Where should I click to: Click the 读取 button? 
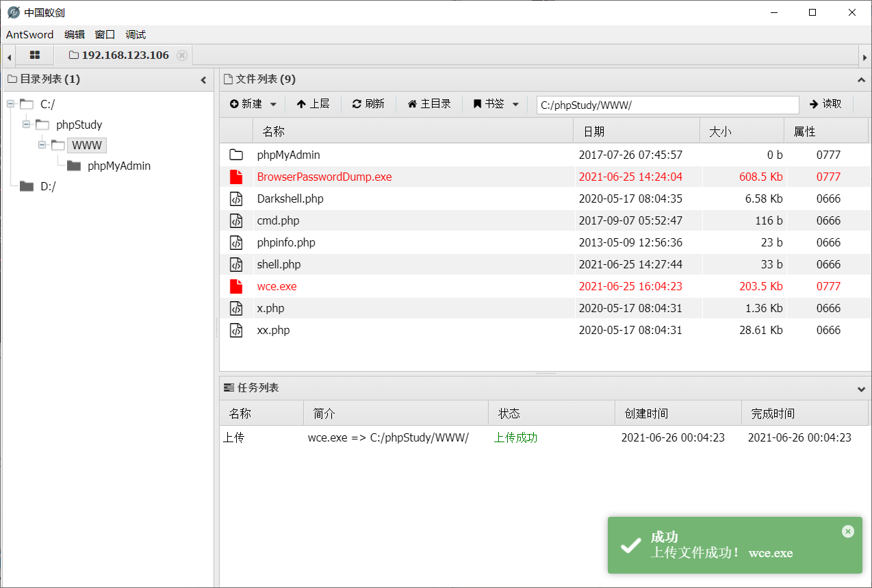826,104
